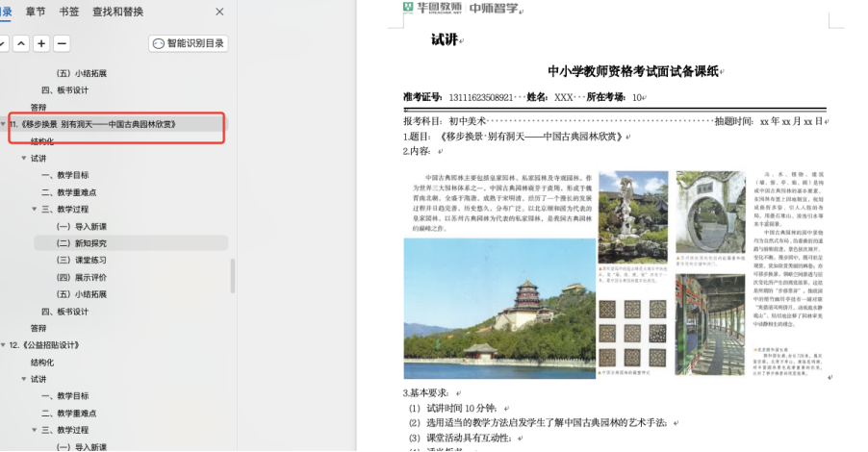Click 结构化 under 12.《公益招贴设计》
Image resolution: width=868 pixels, height=452 pixels.
tap(42, 363)
